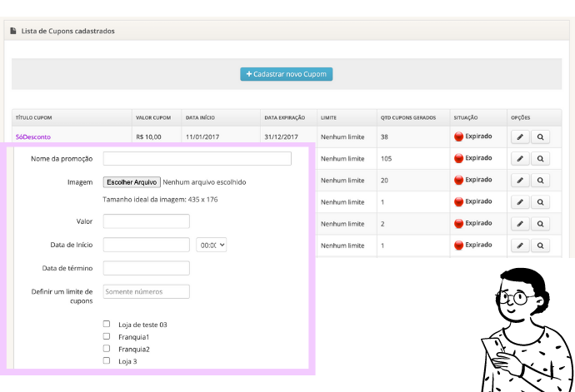This screenshot has width=575, height=392.
Task: View details of coupon with 2 generated
Action: pos(541,223)
